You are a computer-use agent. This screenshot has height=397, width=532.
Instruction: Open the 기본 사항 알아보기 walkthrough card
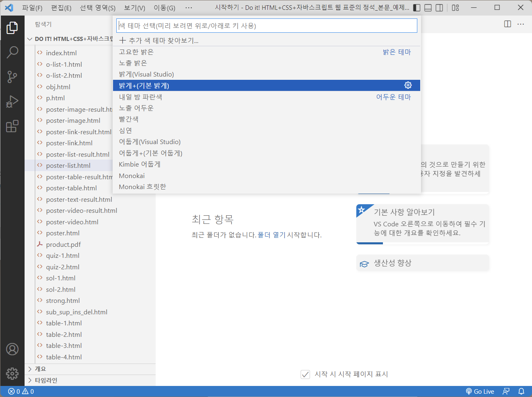point(423,224)
